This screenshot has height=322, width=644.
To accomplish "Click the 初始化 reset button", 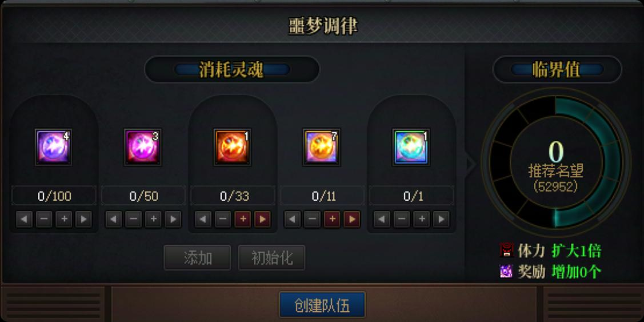I will (x=271, y=258).
